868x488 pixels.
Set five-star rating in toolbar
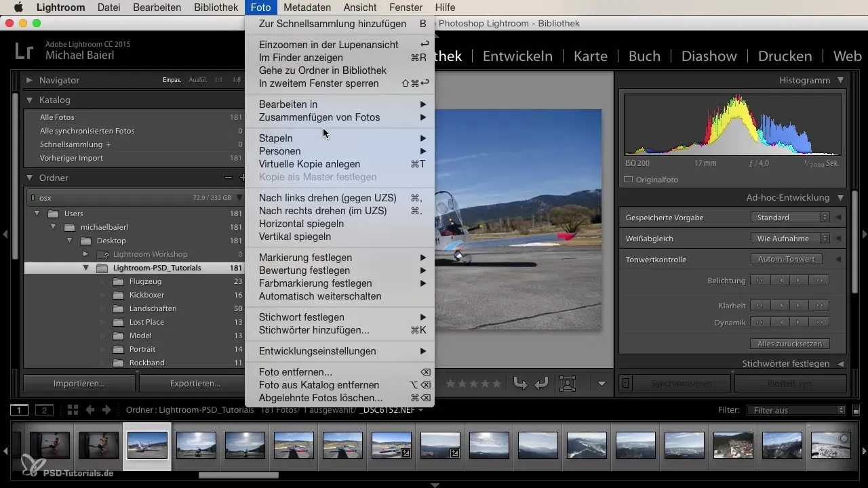pos(496,384)
